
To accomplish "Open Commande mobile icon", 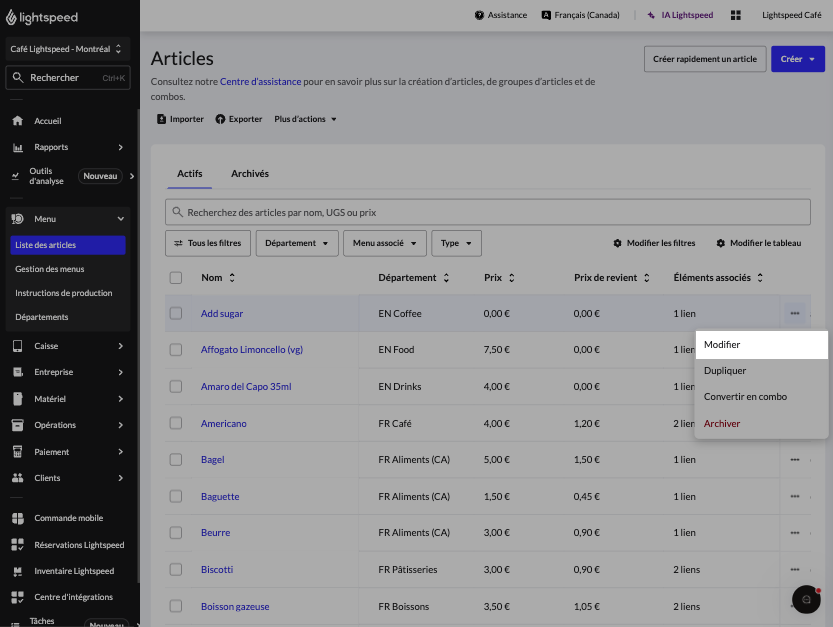I will 18,518.
